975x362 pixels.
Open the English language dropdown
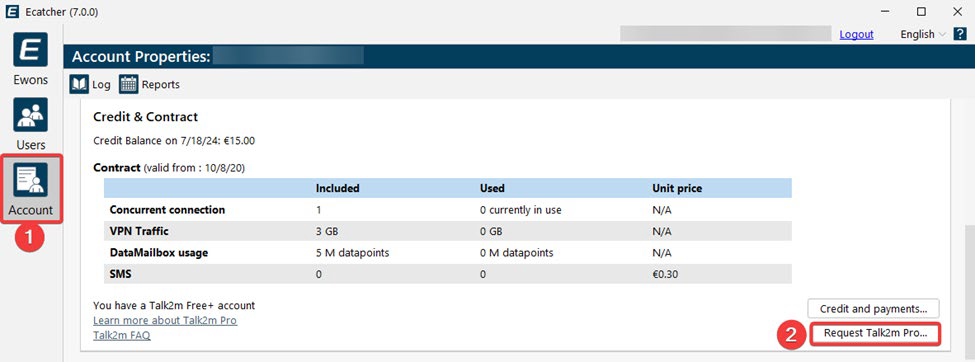923,34
